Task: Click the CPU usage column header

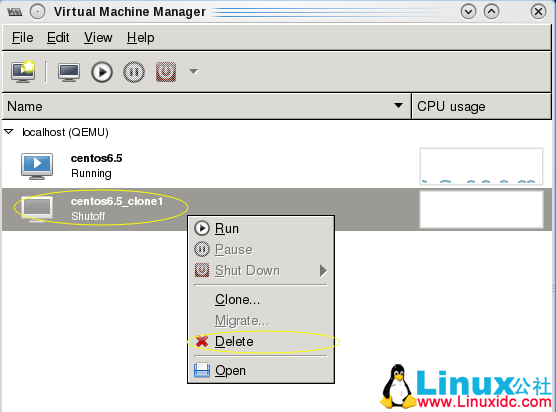Action: click(481, 106)
